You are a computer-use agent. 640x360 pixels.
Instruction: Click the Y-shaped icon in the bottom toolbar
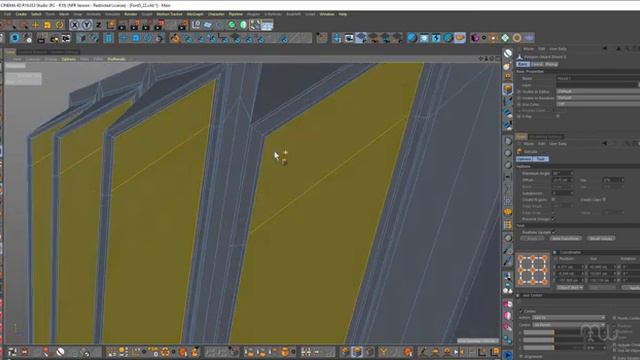tap(384, 352)
